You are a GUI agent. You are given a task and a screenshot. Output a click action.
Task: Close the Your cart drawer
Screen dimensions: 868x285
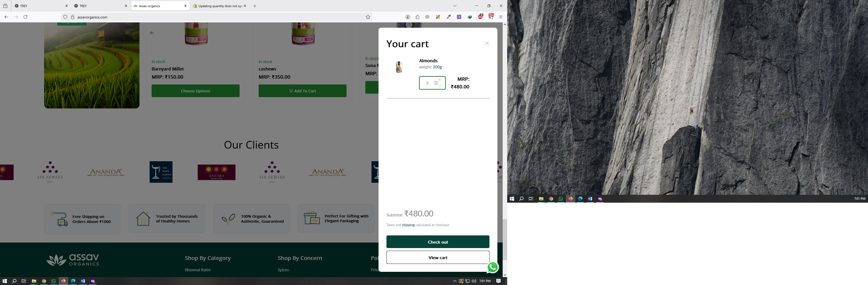tap(487, 43)
